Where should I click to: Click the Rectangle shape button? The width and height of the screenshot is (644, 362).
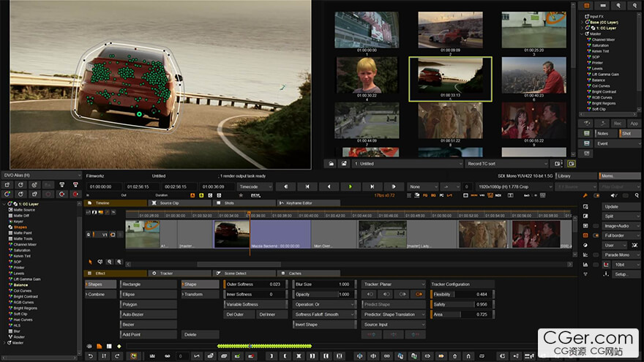(x=149, y=284)
